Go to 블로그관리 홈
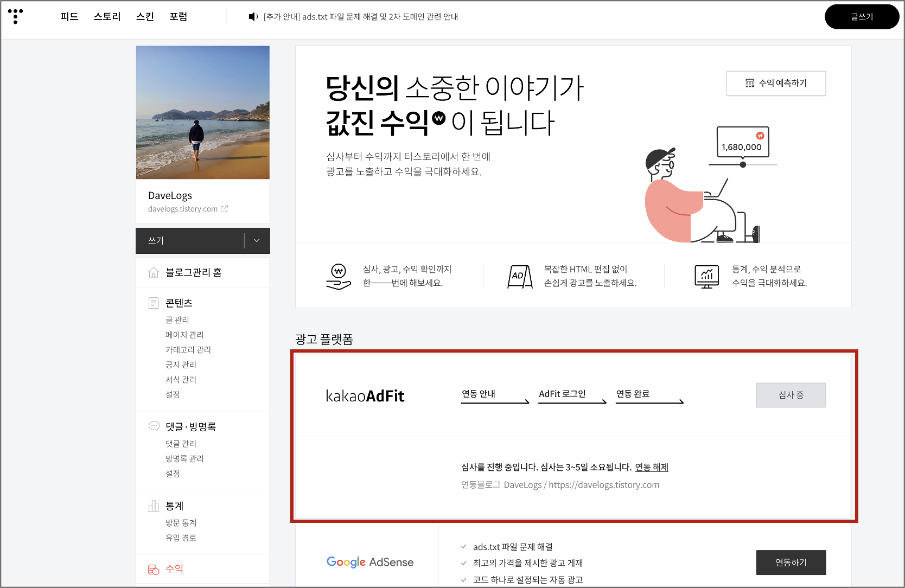 194,272
